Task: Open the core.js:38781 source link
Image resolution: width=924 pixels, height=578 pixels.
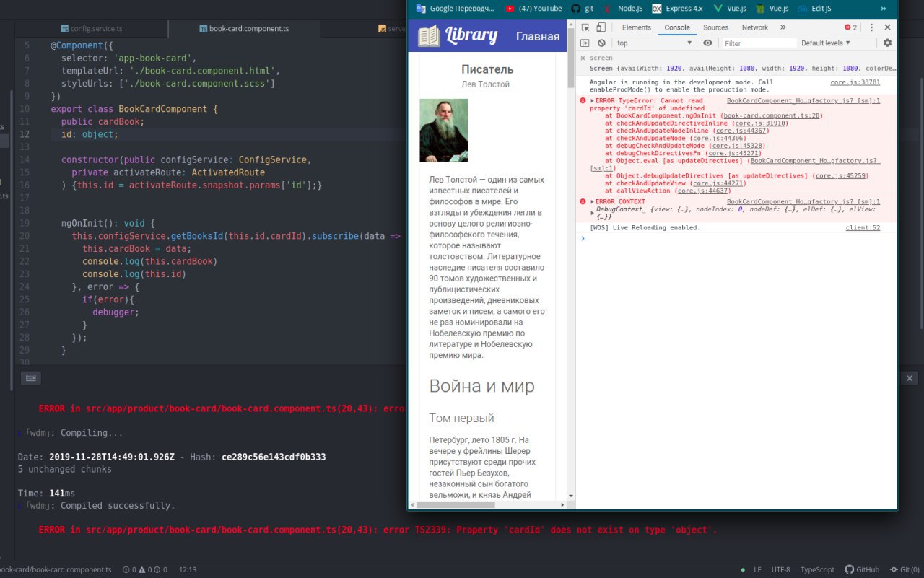Action: click(855, 82)
